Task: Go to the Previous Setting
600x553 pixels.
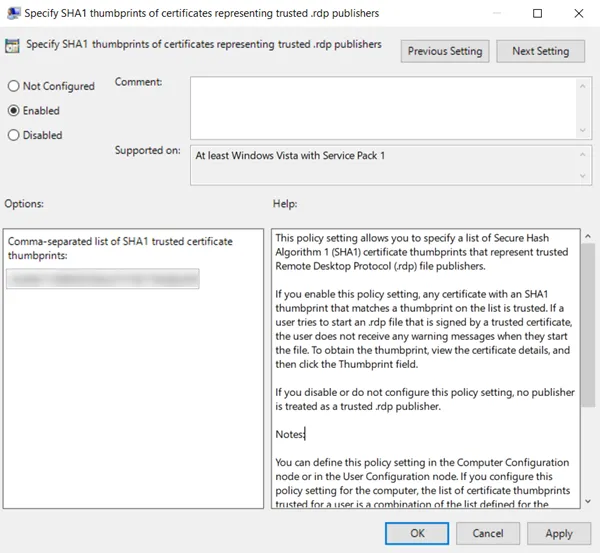Action: coord(445,51)
